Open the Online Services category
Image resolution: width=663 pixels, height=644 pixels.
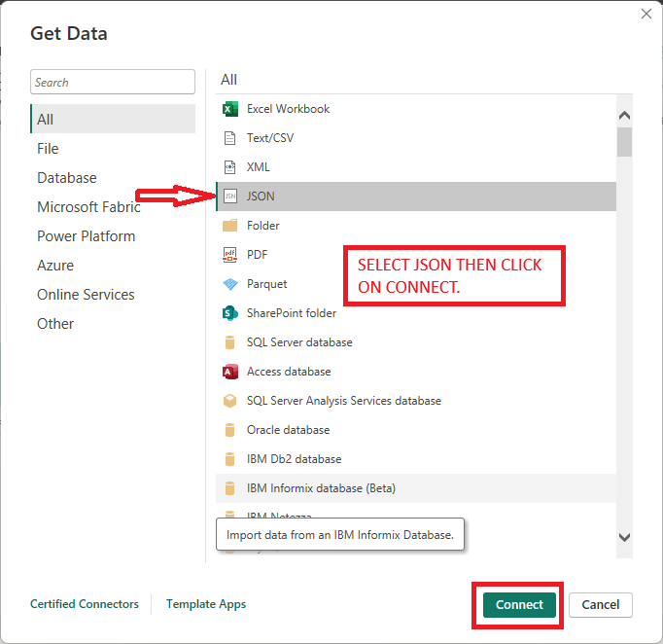coord(86,295)
